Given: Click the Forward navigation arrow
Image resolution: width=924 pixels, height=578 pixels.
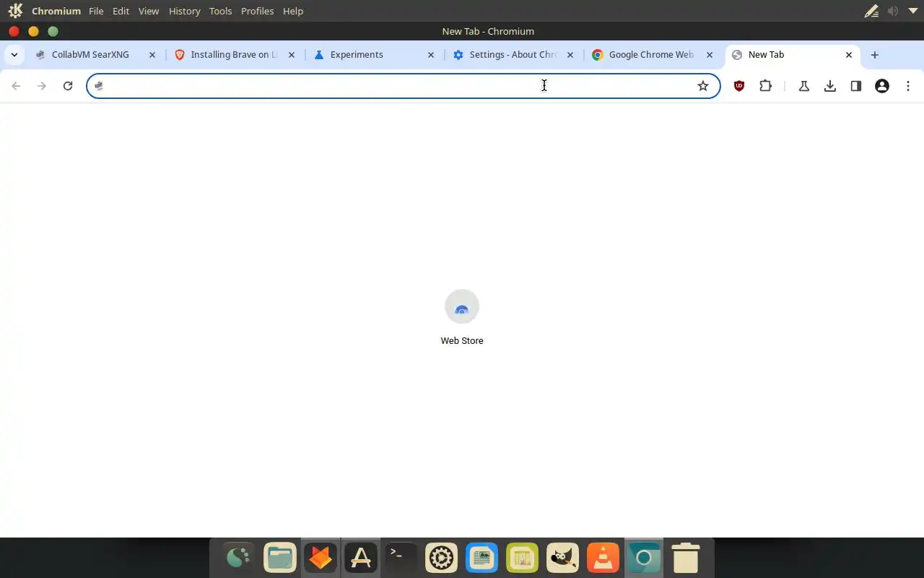Looking at the screenshot, I should tap(42, 86).
